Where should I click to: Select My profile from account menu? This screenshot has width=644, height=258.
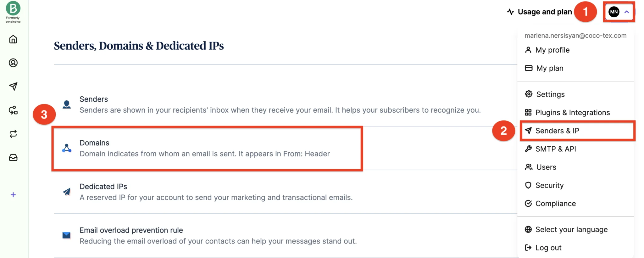(547, 50)
